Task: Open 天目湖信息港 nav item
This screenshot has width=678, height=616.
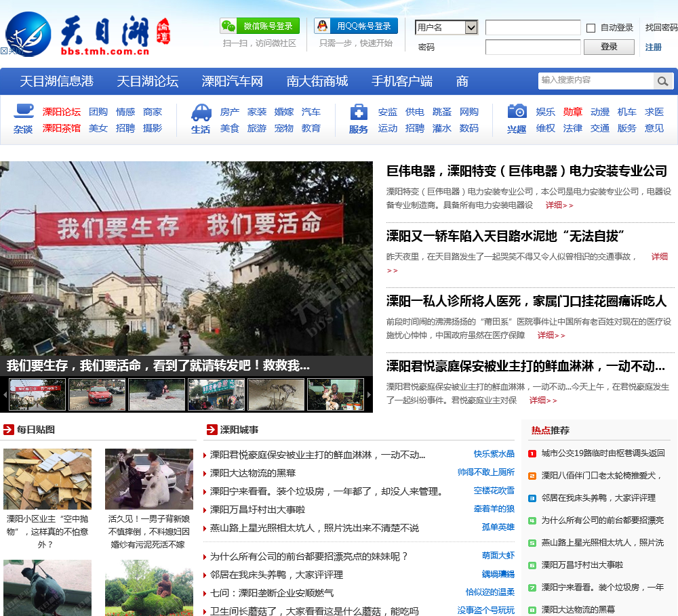Action: 57,81
